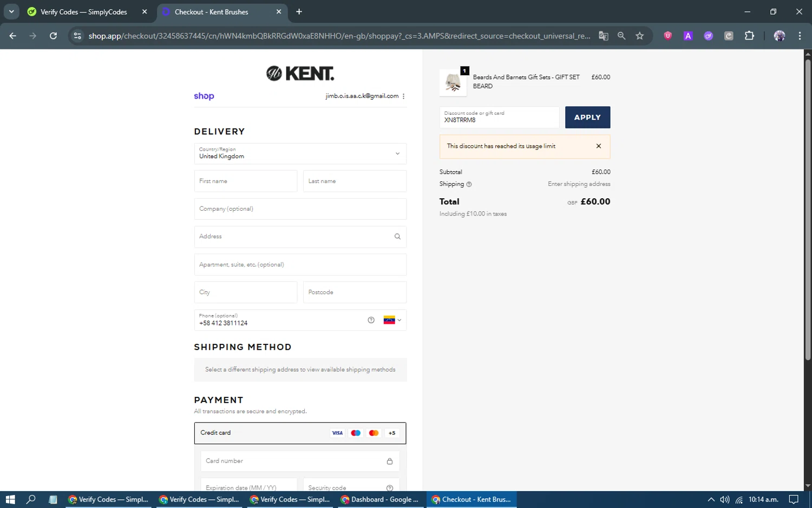
Task: Open a new browser tab
Action: [x=299, y=11]
